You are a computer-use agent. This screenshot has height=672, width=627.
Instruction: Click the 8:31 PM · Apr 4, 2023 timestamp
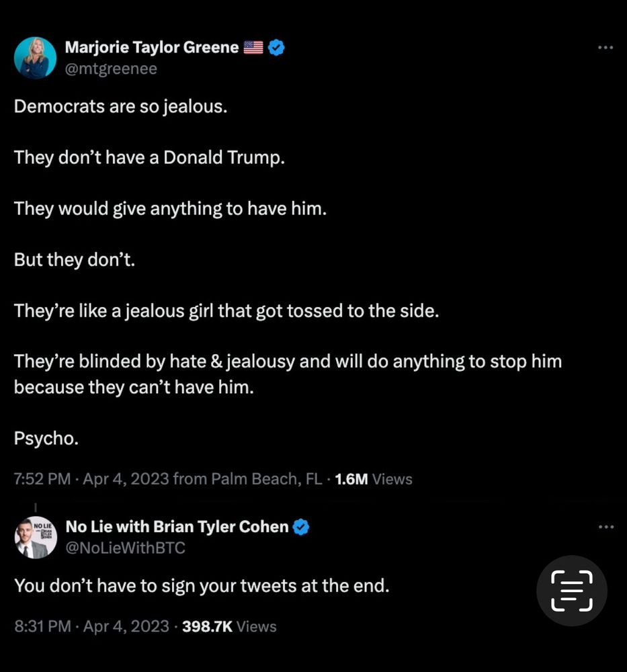coord(91,626)
